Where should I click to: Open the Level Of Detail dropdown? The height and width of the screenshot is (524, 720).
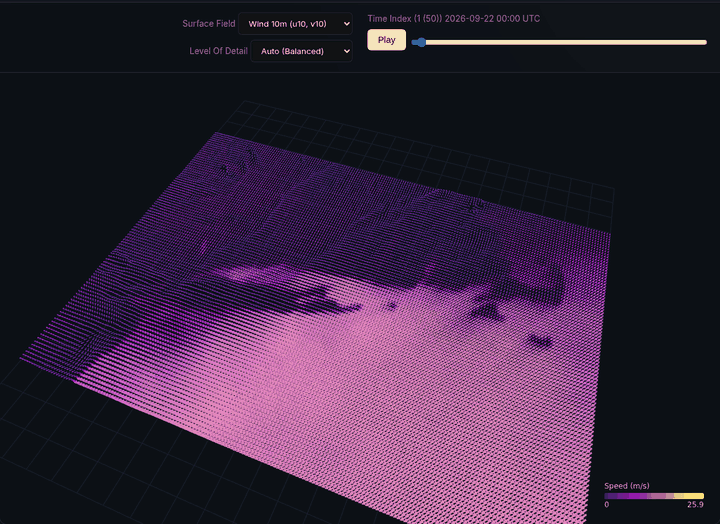pos(301,51)
